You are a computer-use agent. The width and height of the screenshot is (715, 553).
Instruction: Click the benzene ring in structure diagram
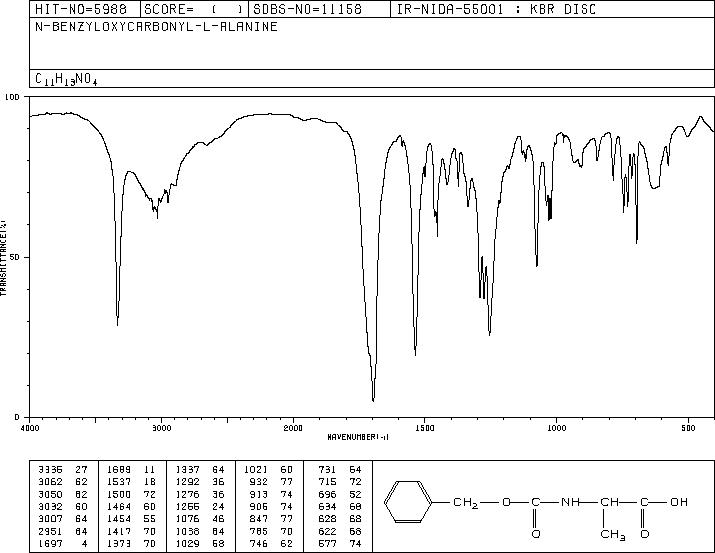click(x=408, y=501)
